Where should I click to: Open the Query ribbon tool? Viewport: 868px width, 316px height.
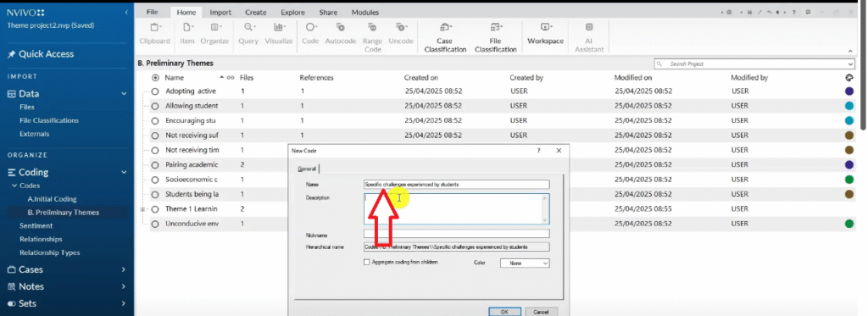tap(248, 33)
